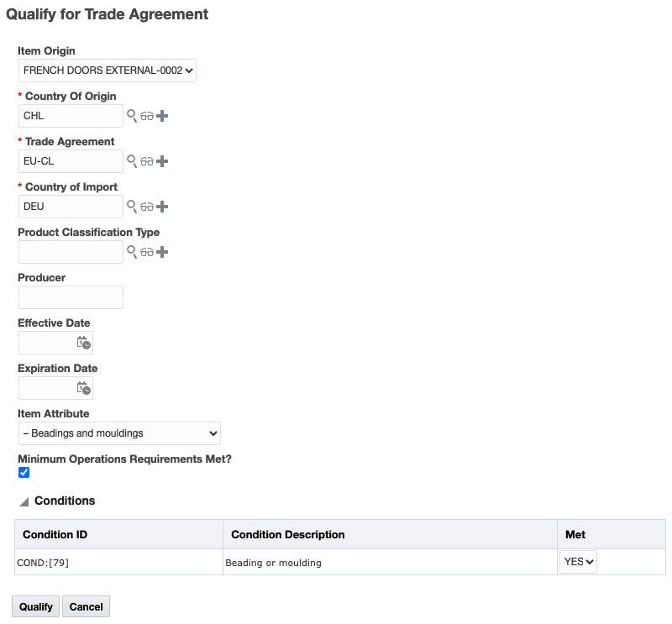The image size is (672, 624).
Task: Open Effective Date calendar picker
Action: click(x=83, y=343)
